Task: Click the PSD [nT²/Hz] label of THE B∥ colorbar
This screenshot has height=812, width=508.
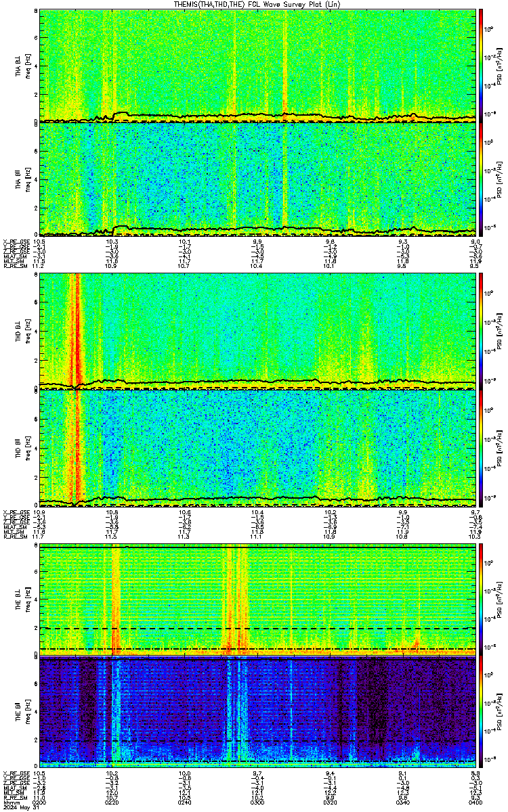Action: (x=499, y=713)
